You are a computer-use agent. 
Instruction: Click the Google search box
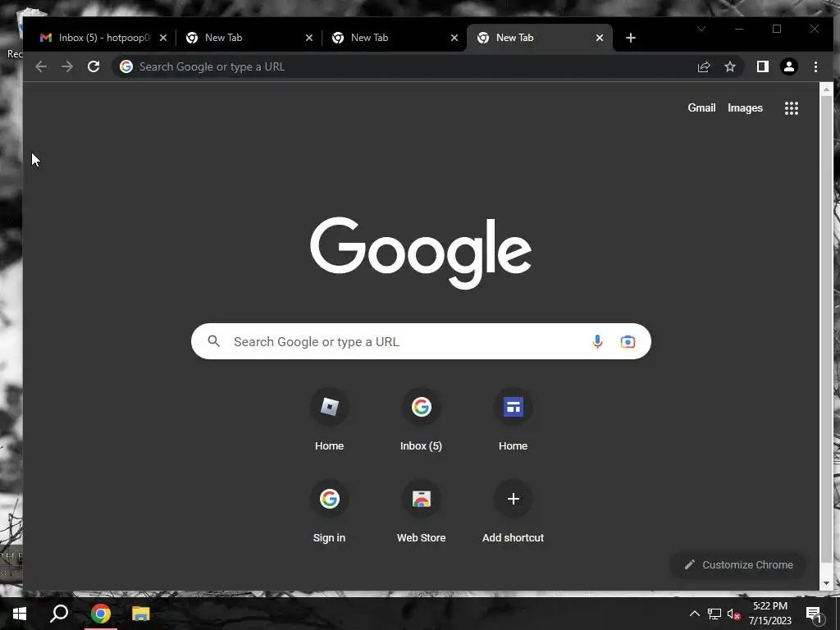[421, 341]
